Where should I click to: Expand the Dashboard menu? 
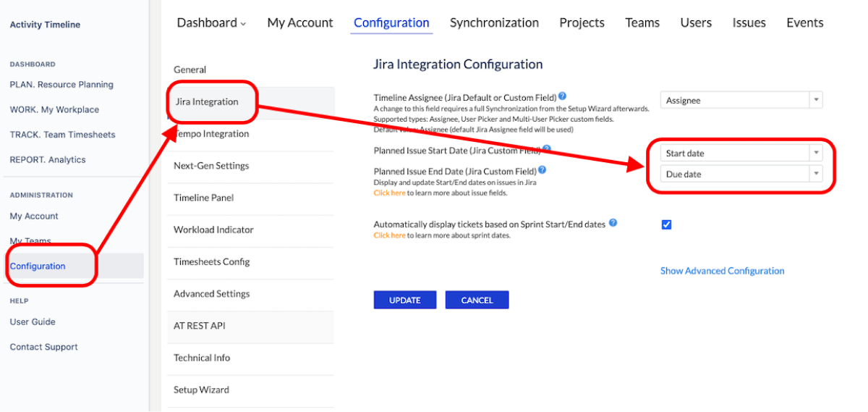pyautogui.click(x=211, y=22)
